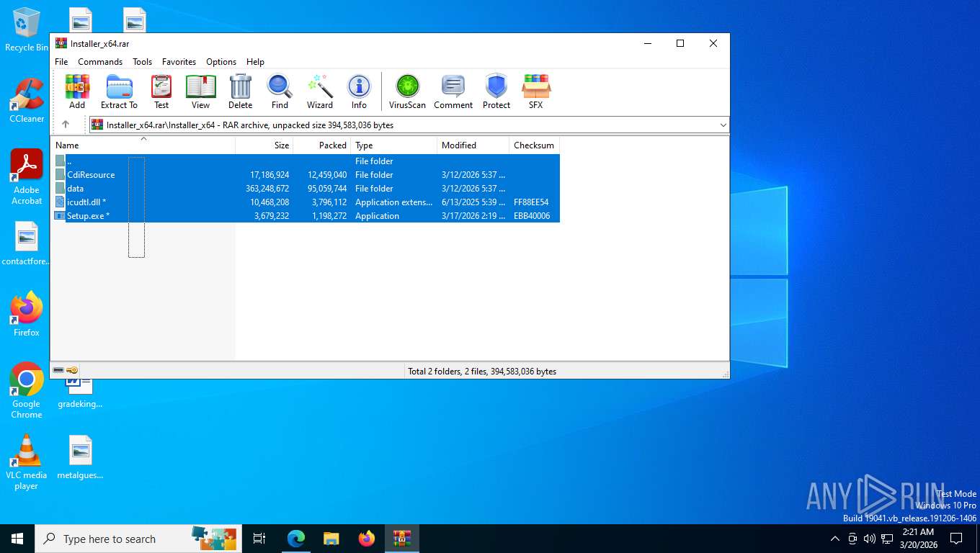Open the Commands menu

click(x=100, y=62)
